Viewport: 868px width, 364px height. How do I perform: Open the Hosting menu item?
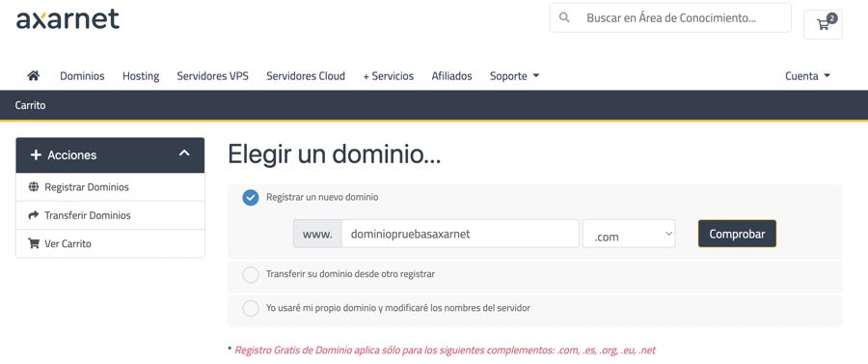pos(141,76)
